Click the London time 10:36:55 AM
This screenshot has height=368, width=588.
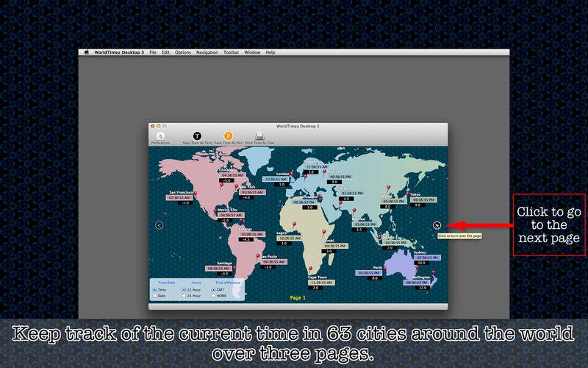click(x=276, y=179)
